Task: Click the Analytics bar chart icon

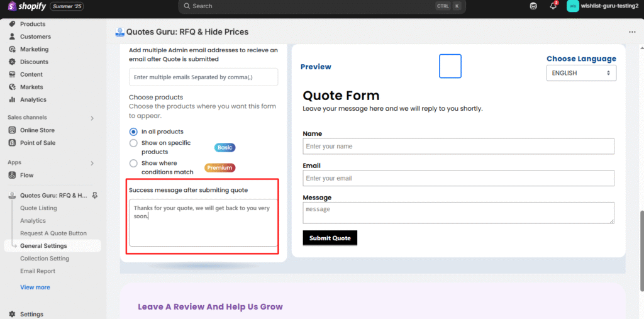Action: 12,99
